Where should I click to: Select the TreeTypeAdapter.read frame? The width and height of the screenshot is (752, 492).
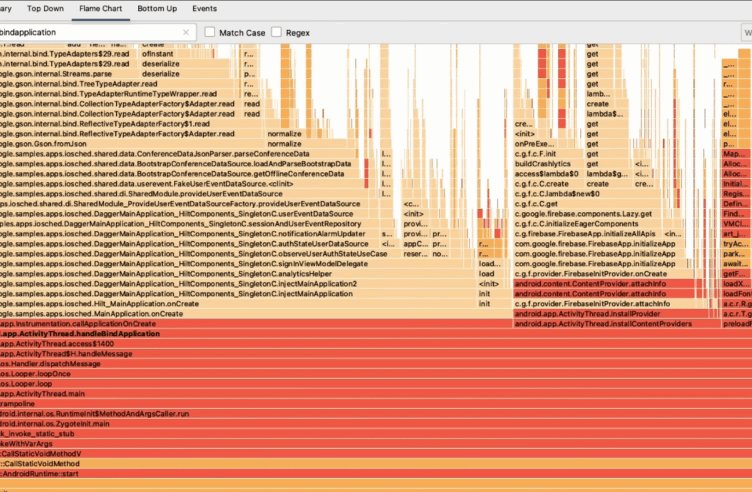(119, 83)
